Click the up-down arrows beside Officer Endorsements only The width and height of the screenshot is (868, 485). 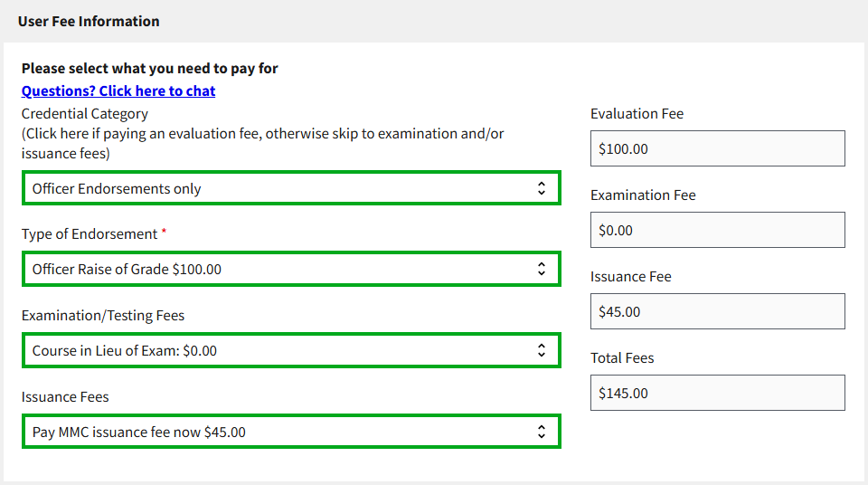(x=541, y=188)
